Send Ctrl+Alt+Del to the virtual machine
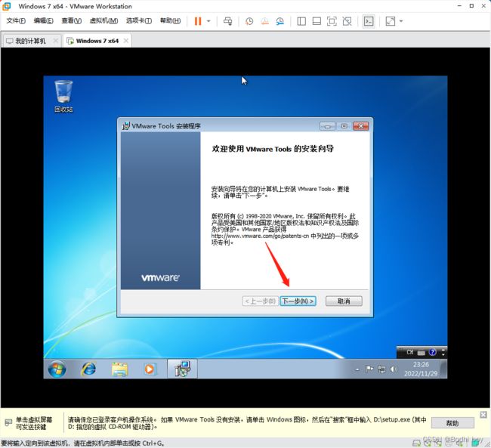Screen dimensions: 491x448 coord(227,21)
